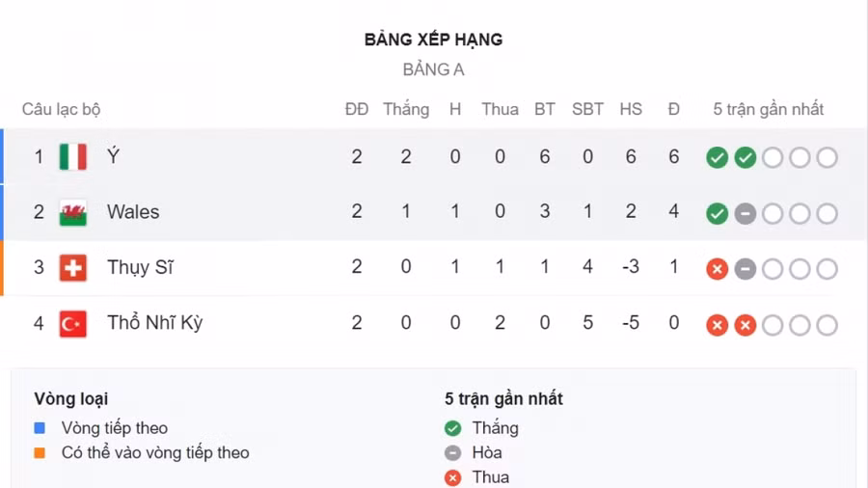Click the red Thua legend icon

pos(453,477)
